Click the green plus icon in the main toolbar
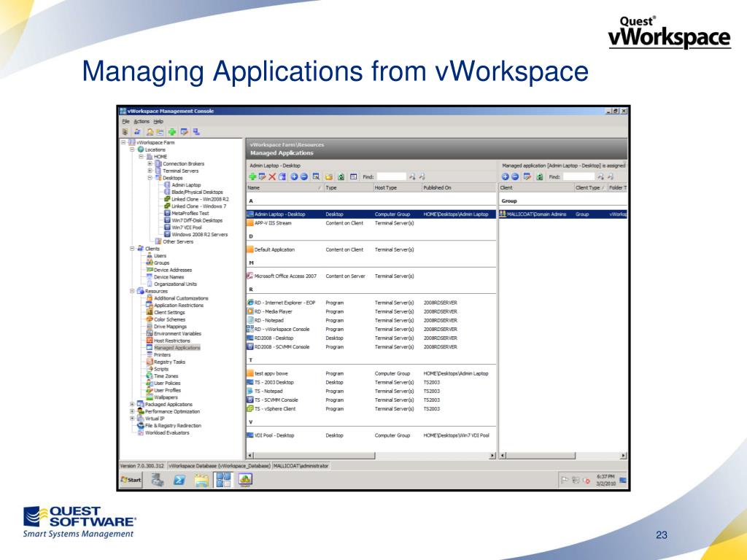Image resolution: width=747 pixels, height=560 pixels. [x=172, y=132]
